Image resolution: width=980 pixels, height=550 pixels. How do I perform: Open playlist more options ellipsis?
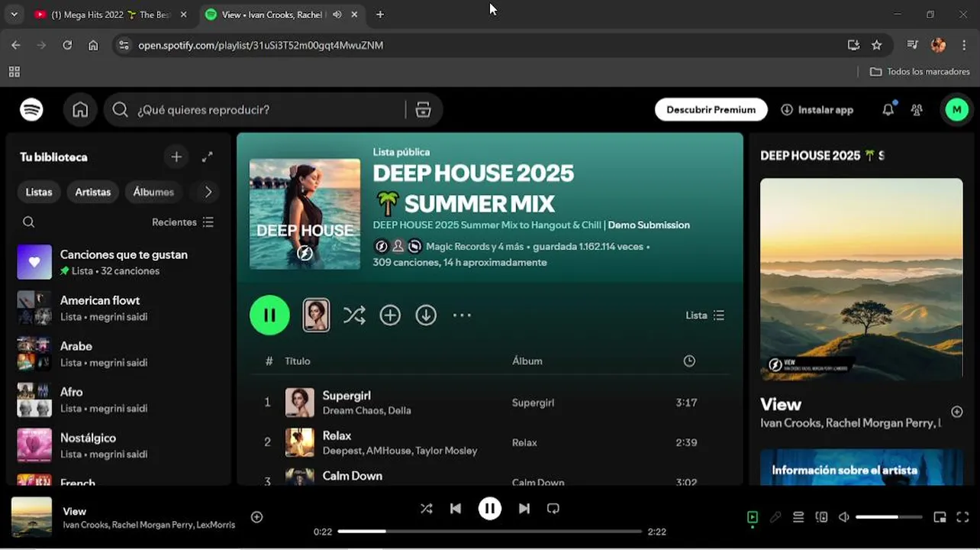(462, 315)
